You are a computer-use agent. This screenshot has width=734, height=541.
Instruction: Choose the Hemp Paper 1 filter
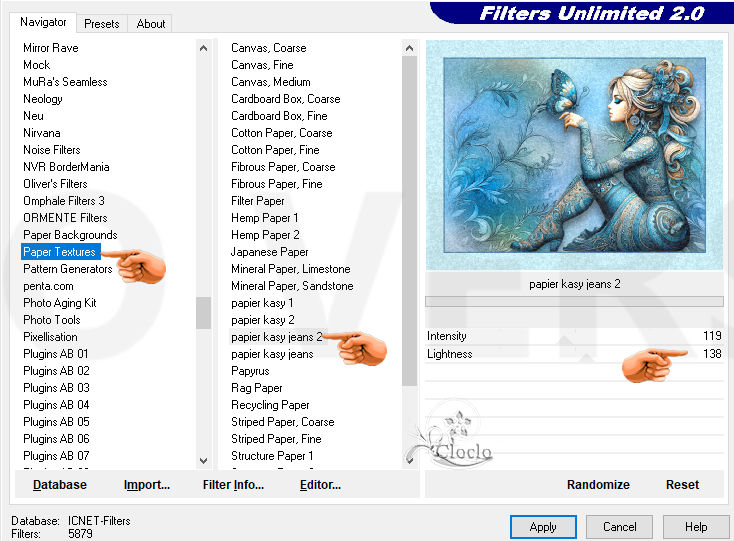point(264,218)
